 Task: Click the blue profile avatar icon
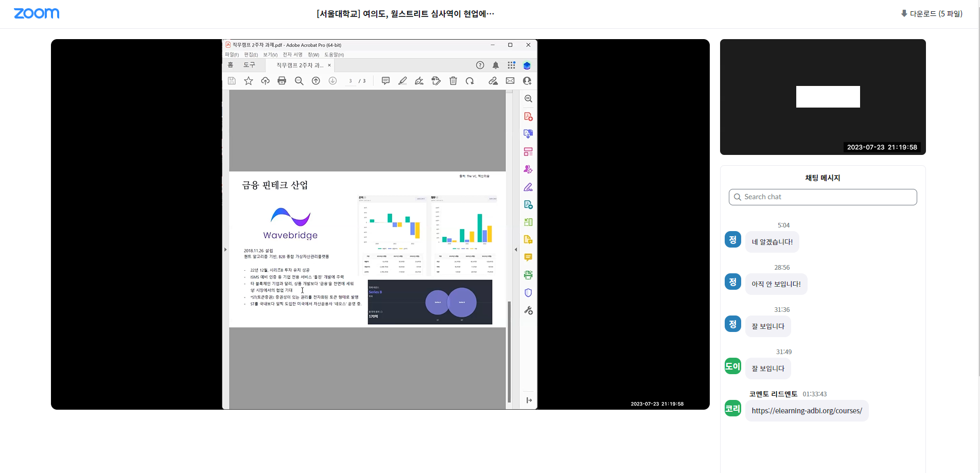click(527, 65)
